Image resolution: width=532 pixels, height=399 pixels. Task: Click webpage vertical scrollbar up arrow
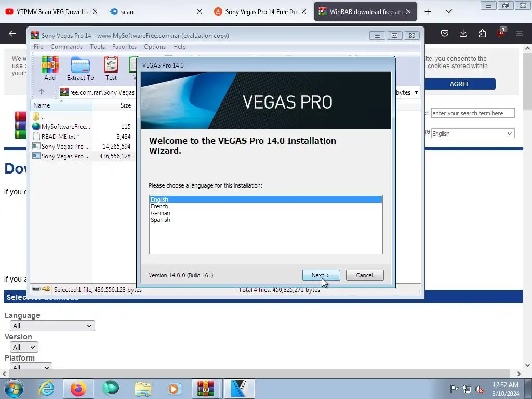click(527, 48)
